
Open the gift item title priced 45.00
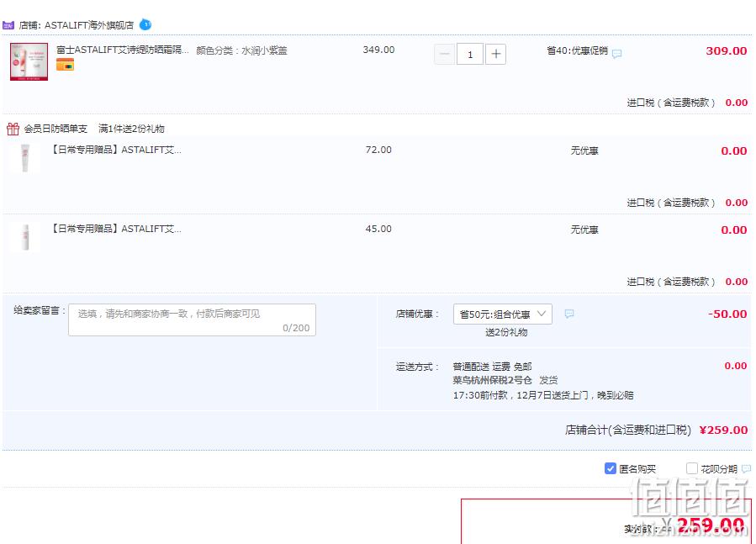click(x=116, y=229)
